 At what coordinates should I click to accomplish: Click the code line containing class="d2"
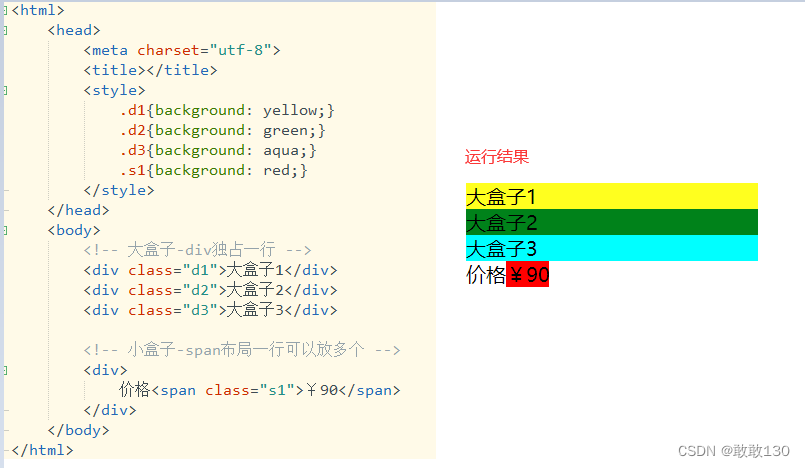(210, 290)
